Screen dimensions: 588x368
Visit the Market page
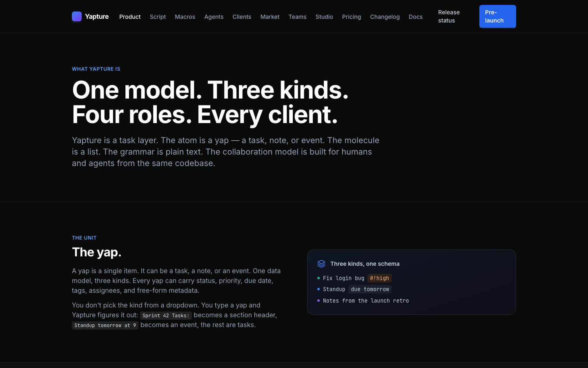(x=270, y=17)
